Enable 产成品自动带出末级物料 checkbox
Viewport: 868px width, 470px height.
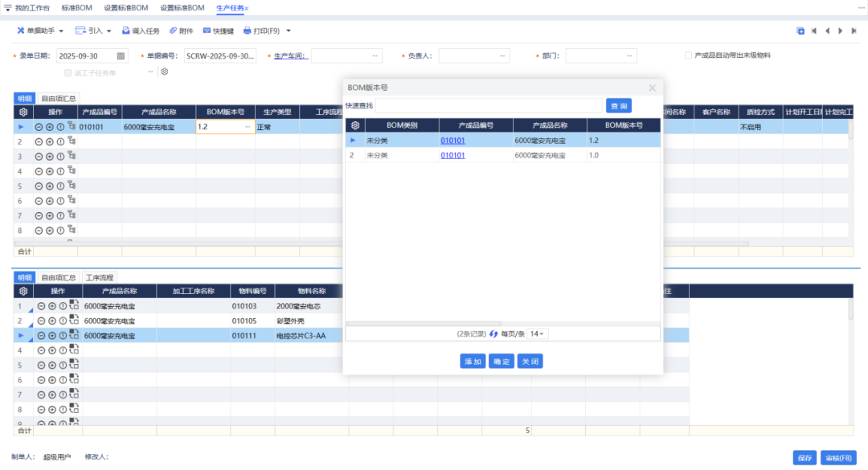click(688, 55)
